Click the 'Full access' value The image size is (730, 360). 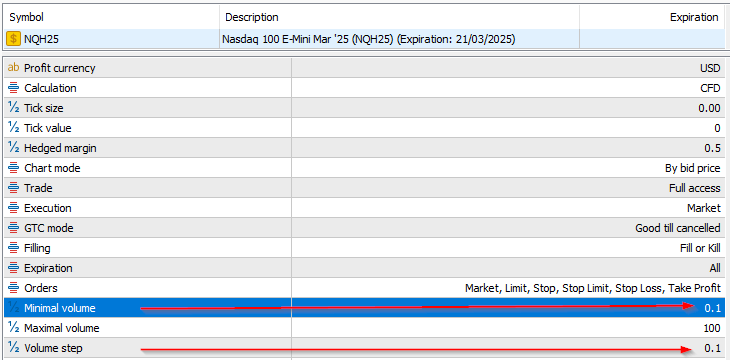(x=695, y=188)
